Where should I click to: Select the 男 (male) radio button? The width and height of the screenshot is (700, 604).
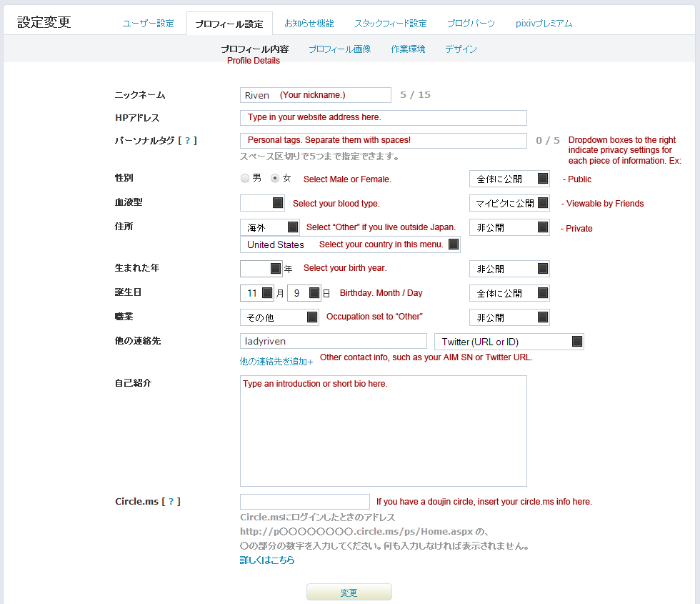click(x=245, y=178)
